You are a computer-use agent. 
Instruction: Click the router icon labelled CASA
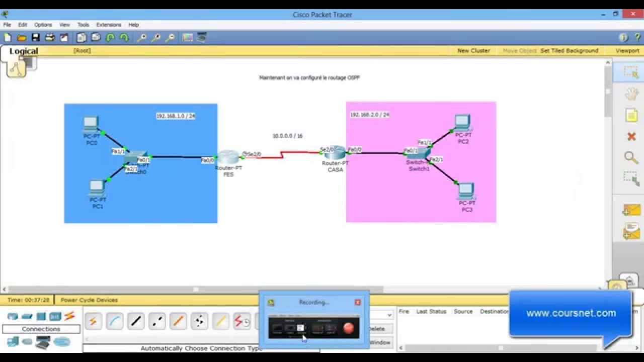click(335, 152)
